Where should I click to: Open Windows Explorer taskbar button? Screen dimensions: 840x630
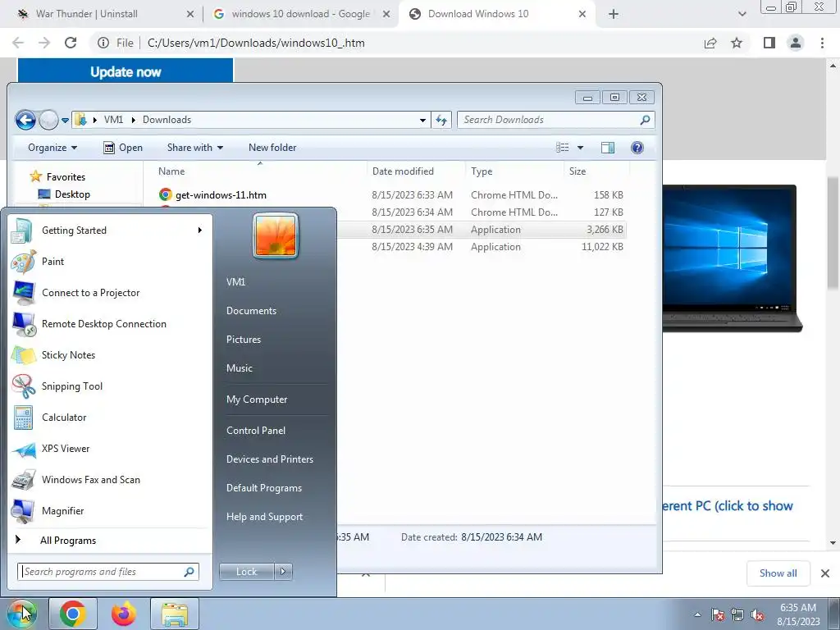coord(175,614)
